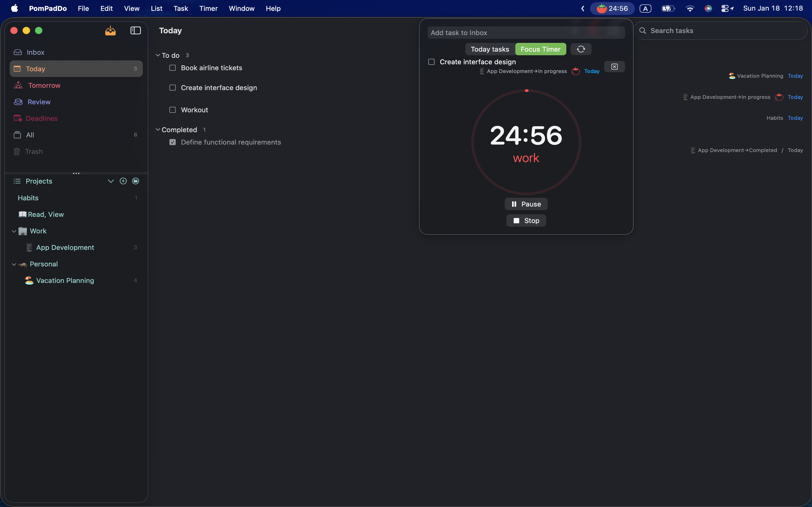Screen dimensions: 812x507
Task: Open the Timer menu
Action: pyautogui.click(x=208, y=8)
